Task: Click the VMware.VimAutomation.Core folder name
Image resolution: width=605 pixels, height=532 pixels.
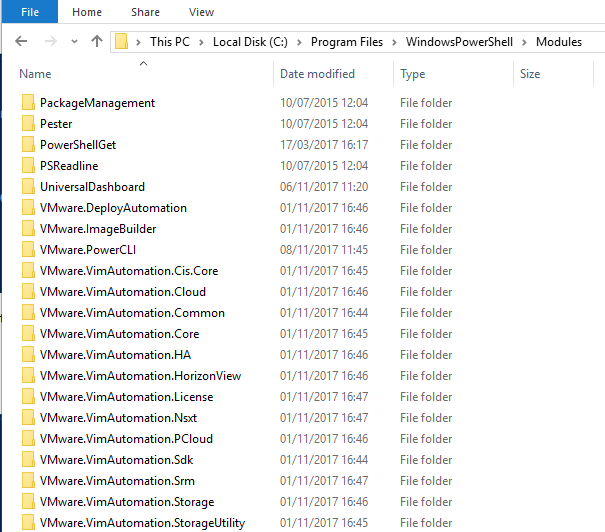Action: (x=120, y=334)
